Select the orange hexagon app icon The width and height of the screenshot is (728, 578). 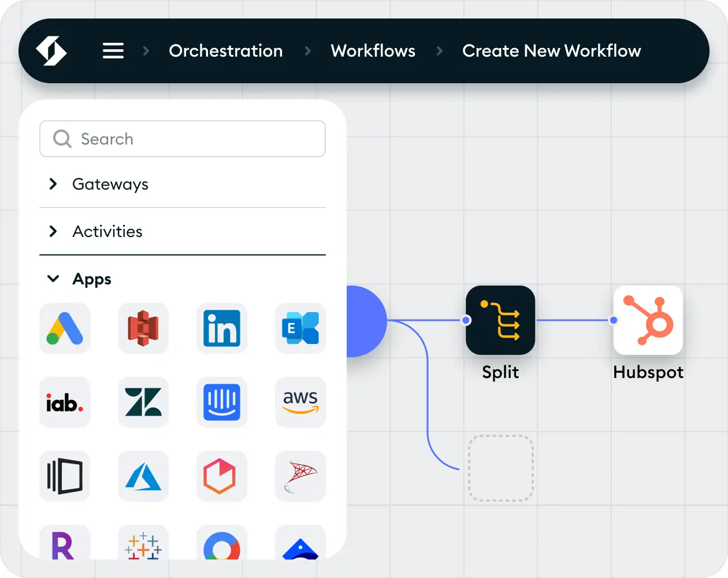point(222,476)
